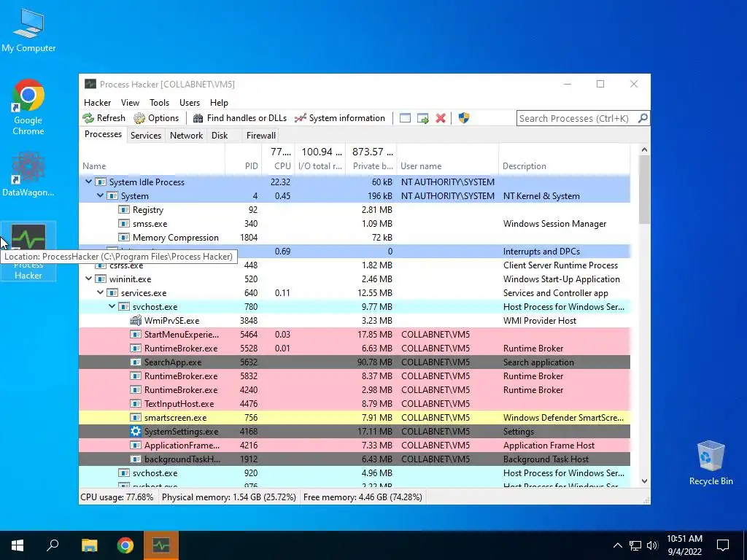
Task: Select the ApplicationFrame... process icon
Action: tap(136, 446)
